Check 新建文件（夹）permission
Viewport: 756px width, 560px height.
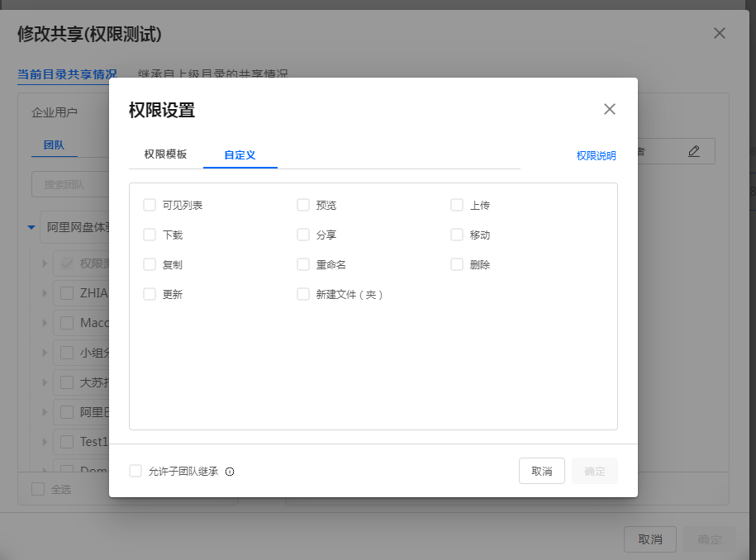pos(303,294)
